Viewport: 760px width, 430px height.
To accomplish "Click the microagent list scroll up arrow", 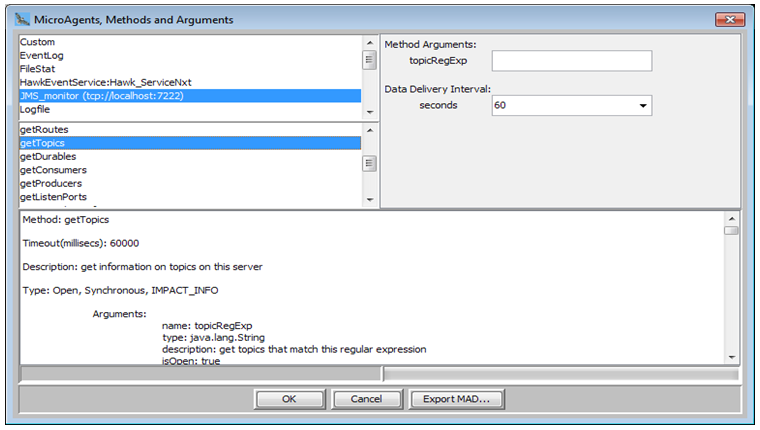I will [x=370, y=43].
